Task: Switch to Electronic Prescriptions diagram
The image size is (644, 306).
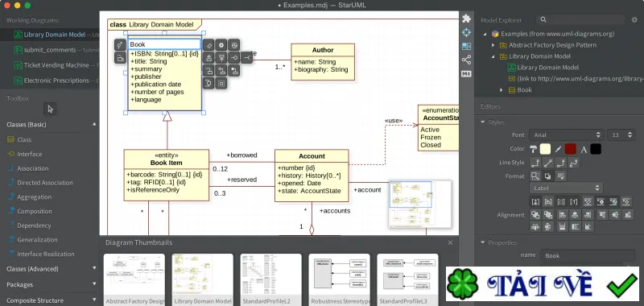Action: click(x=50, y=81)
